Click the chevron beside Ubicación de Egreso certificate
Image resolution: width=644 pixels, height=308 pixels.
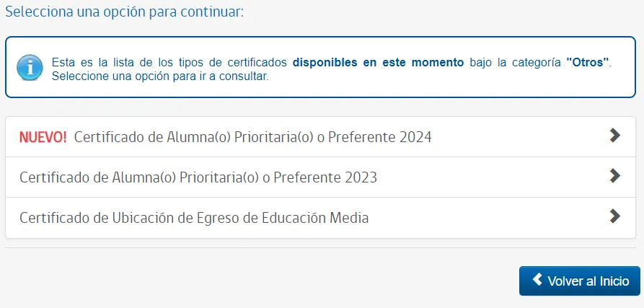(x=614, y=216)
